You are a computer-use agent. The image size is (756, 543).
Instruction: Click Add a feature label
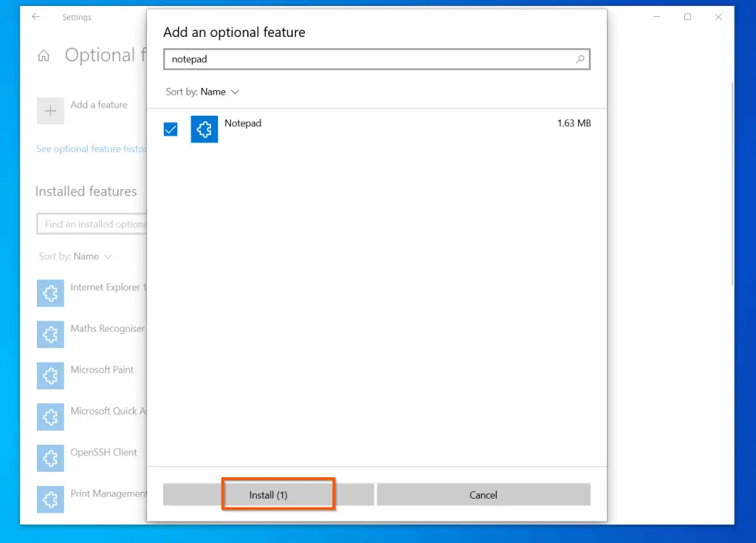click(x=99, y=105)
